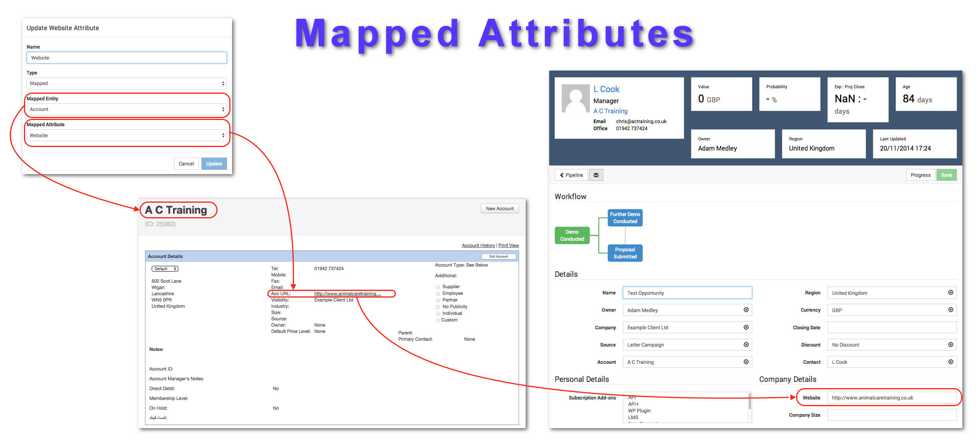Open the Mapped Attribute dropdown

click(127, 135)
